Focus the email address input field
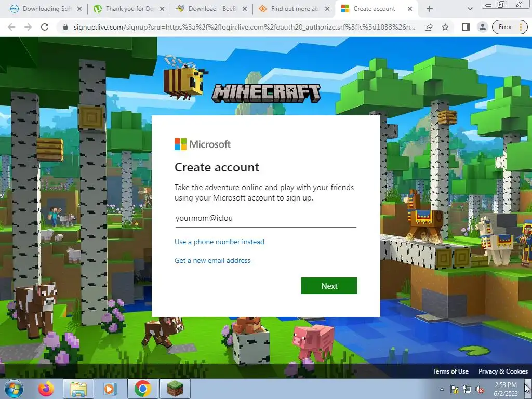 [265, 218]
